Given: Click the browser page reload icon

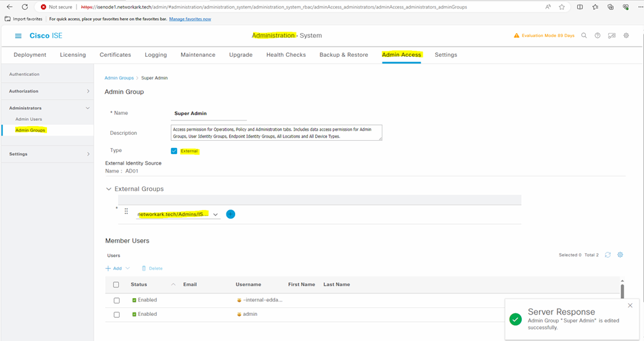Looking at the screenshot, I should [x=25, y=7].
